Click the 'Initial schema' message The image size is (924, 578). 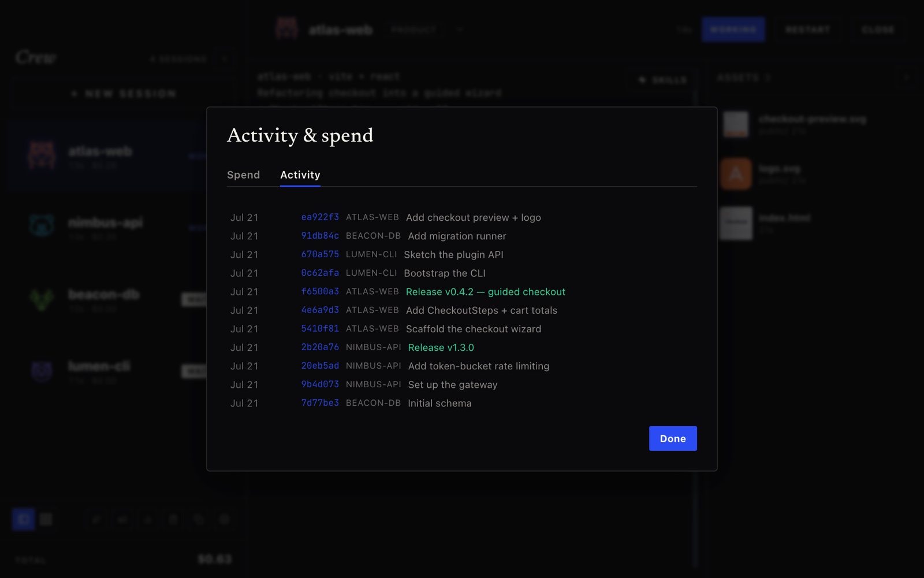439,403
